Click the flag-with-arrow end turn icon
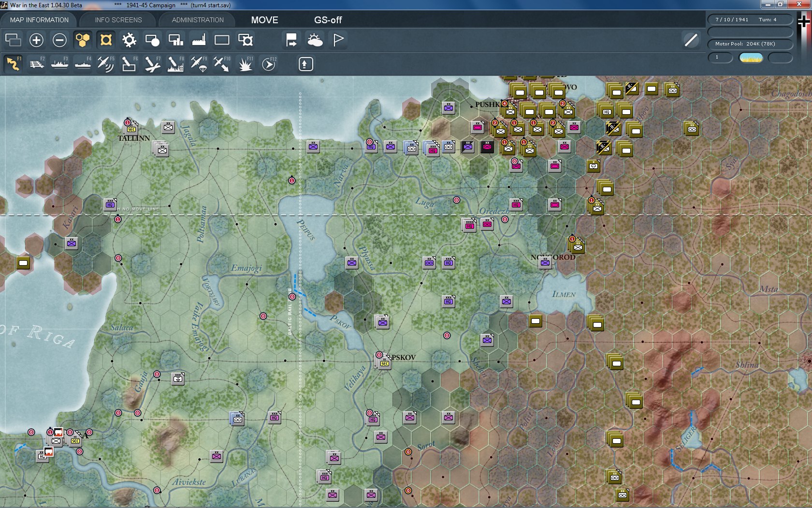The image size is (812, 508). (291, 40)
